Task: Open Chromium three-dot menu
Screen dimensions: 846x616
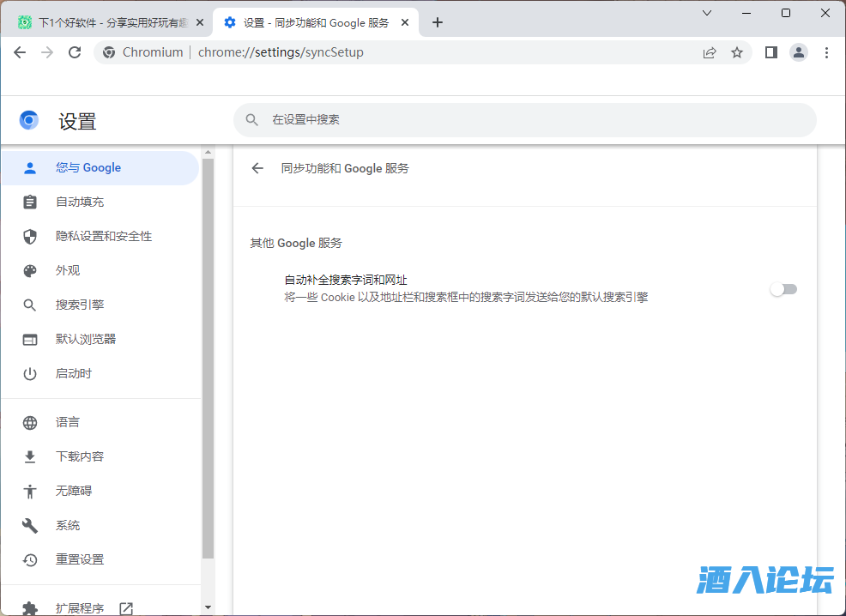Action: [x=826, y=52]
